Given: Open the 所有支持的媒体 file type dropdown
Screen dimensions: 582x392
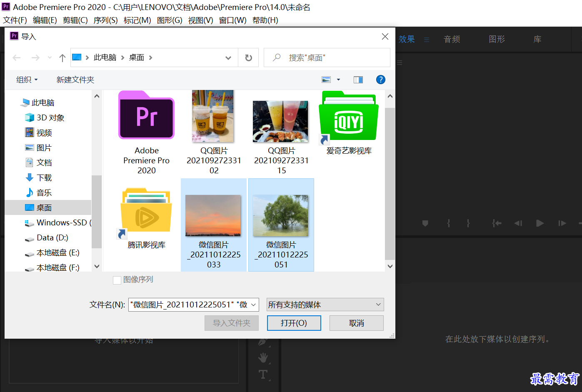Looking at the screenshot, I should point(325,305).
